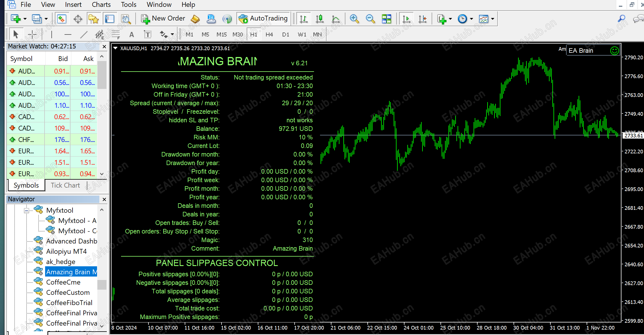Tile chart windows icon
The image size is (644, 335).
[x=387, y=19]
